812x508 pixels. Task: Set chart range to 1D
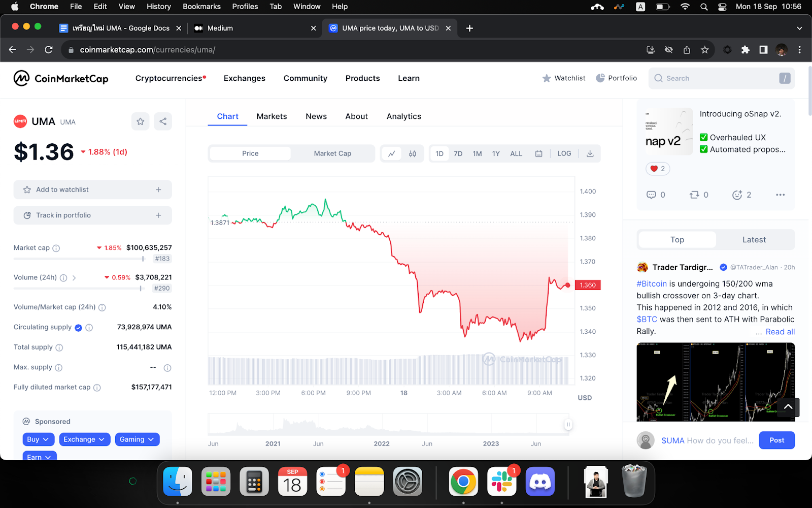439,153
